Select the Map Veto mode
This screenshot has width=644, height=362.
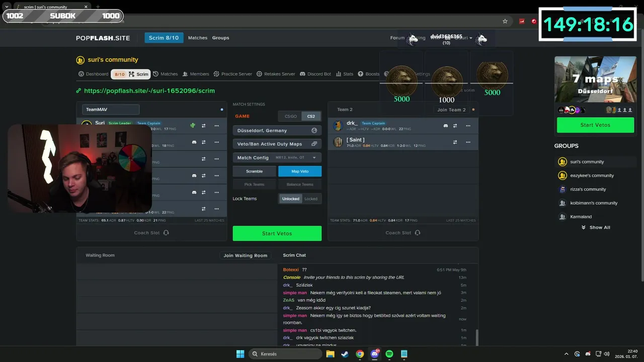(x=300, y=171)
